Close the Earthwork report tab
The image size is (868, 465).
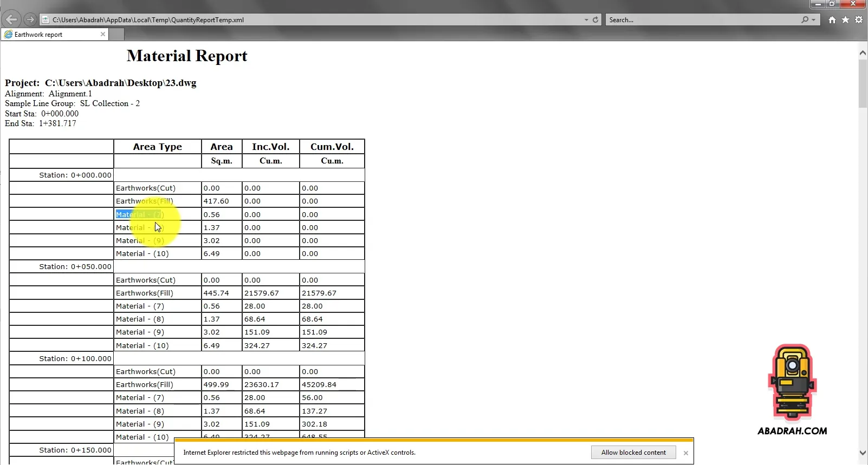[x=103, y=34]
